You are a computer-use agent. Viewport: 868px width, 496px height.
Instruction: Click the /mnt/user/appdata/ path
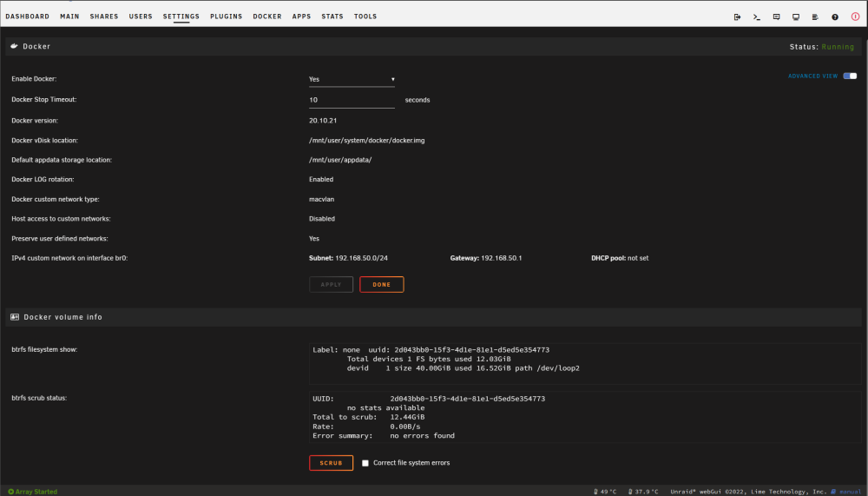340,160
